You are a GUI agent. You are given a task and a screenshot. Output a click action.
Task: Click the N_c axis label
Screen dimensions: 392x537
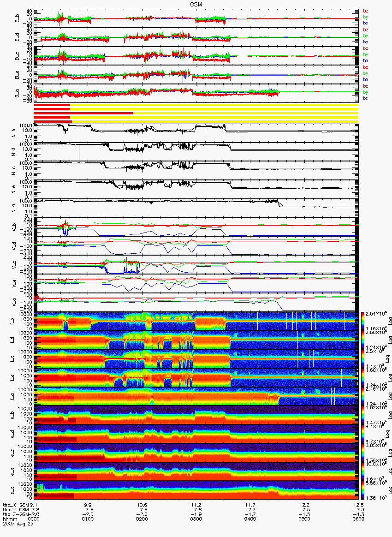click(14, 171)
